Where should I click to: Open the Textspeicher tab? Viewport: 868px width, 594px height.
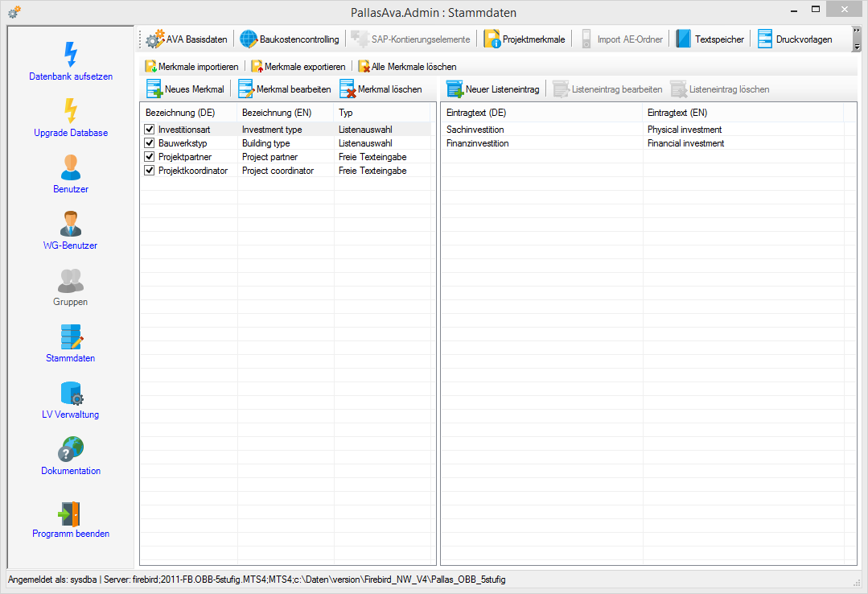(710, 39)
